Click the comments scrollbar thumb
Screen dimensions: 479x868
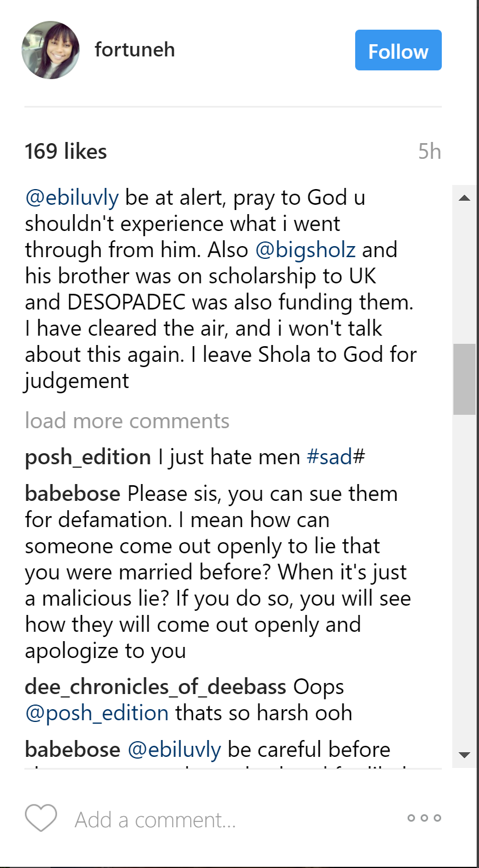464,379
